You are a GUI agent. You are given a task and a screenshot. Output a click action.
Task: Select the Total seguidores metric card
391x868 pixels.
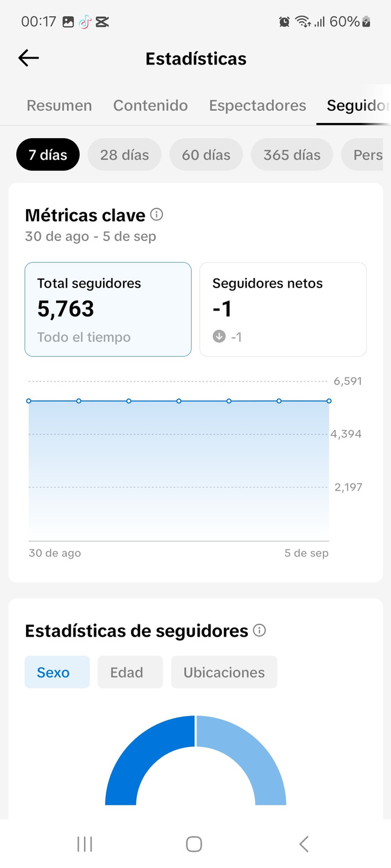click(108, 309)
